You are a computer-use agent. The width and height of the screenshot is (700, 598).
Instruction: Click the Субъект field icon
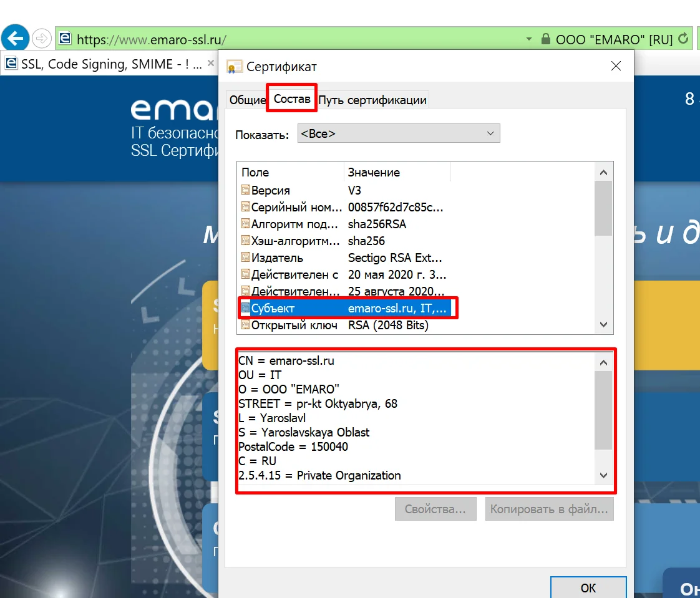[x=245, y=308]
